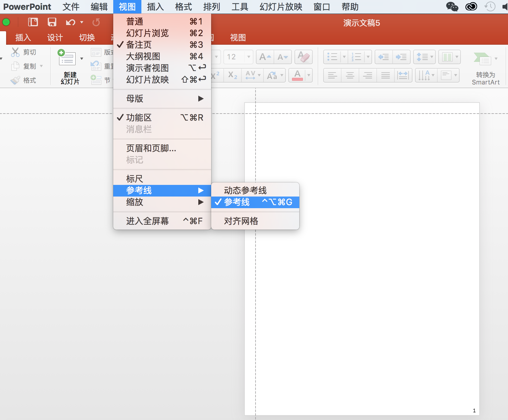
Task: Click the subscript X2 icon
Action: (233, 75)
